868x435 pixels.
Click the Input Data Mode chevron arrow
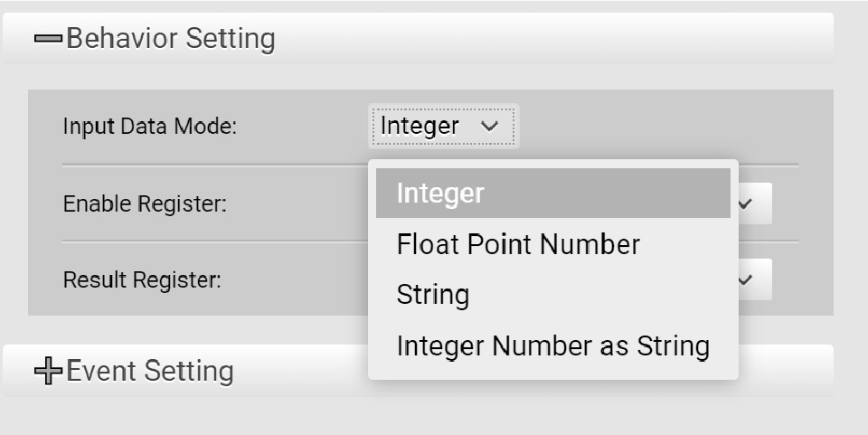pos(490,127)
